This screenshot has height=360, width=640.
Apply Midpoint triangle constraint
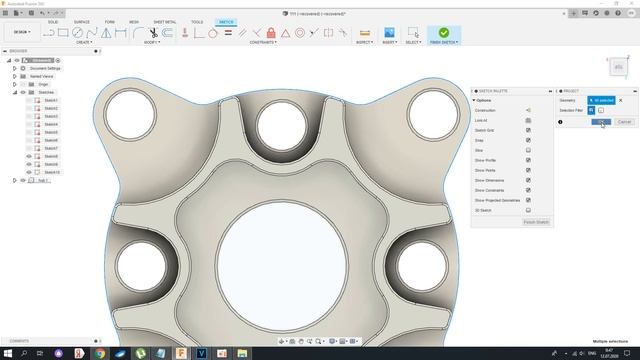285,33
